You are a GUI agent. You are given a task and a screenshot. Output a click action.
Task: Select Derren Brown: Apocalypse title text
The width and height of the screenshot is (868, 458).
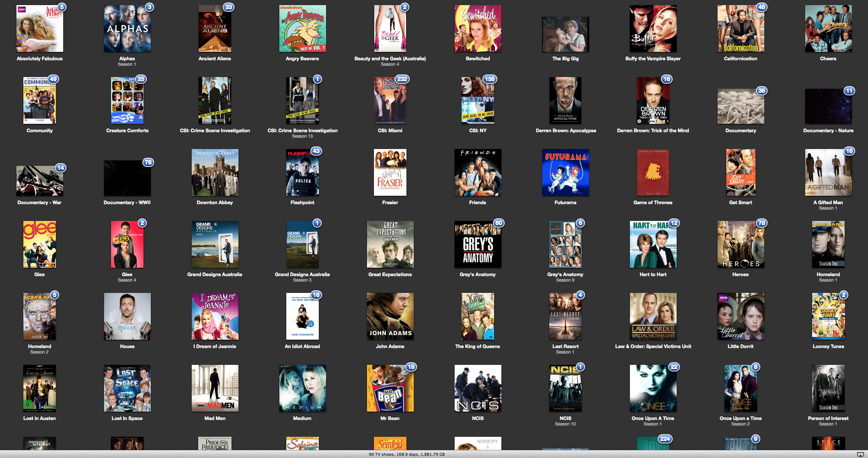pyautogui.click(x=566, y=130)
